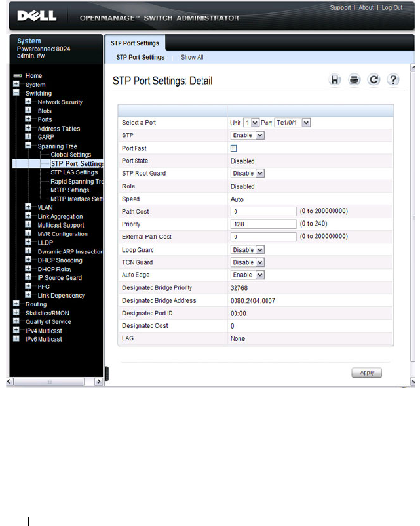The width and height of the screenshot is (420, 526).
Task: Click the sidebar scroll left arrow
Action: click(9, 382)
